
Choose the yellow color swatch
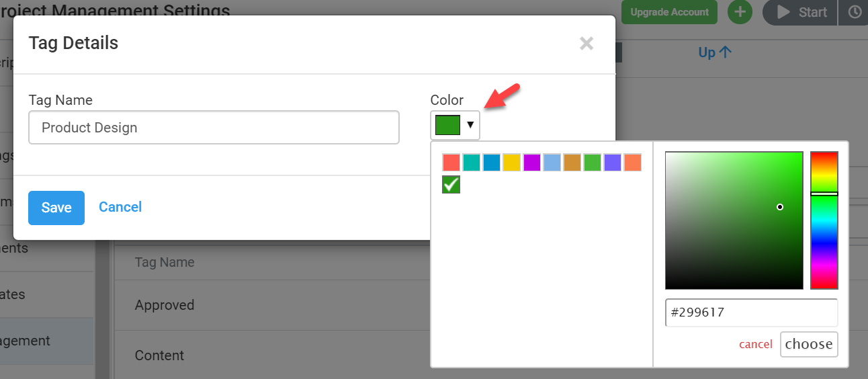point(512,162)
